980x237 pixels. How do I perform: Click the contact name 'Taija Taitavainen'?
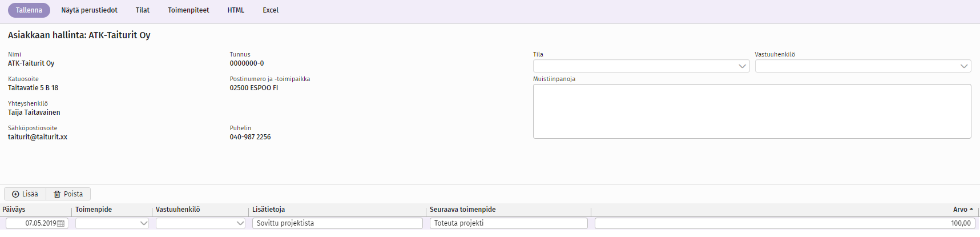tap(34, 113)
